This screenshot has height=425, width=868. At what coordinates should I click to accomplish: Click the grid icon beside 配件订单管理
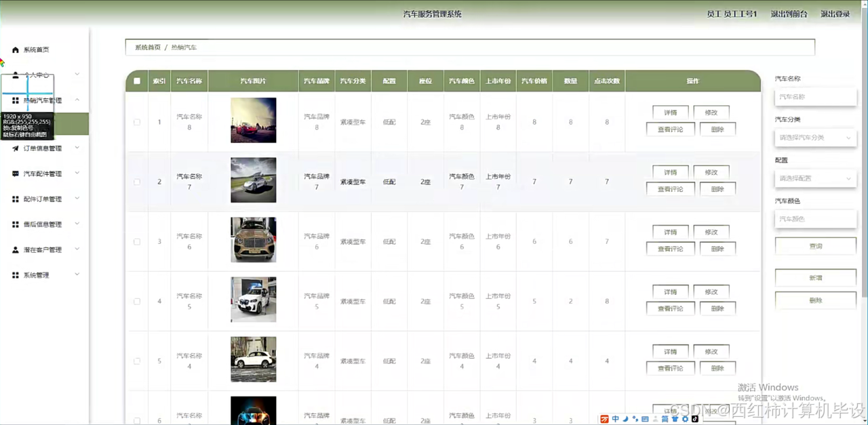tap(16, 199)
